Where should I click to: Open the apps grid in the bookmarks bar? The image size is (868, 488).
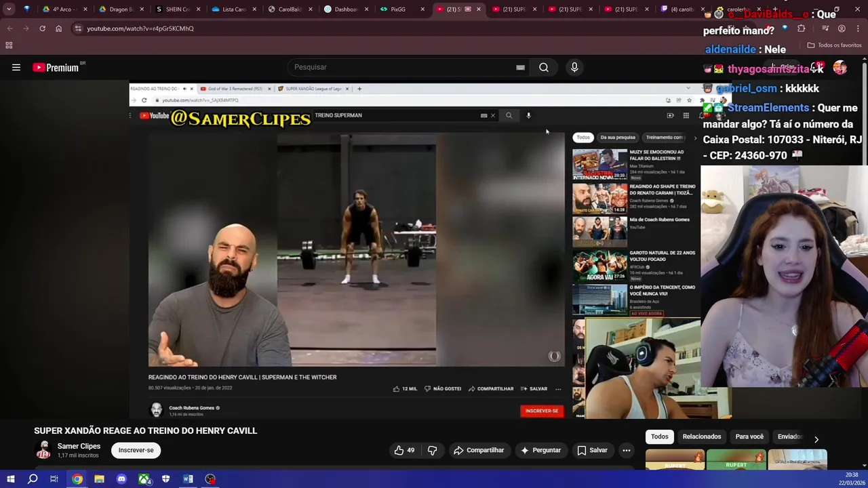[9, 45]
